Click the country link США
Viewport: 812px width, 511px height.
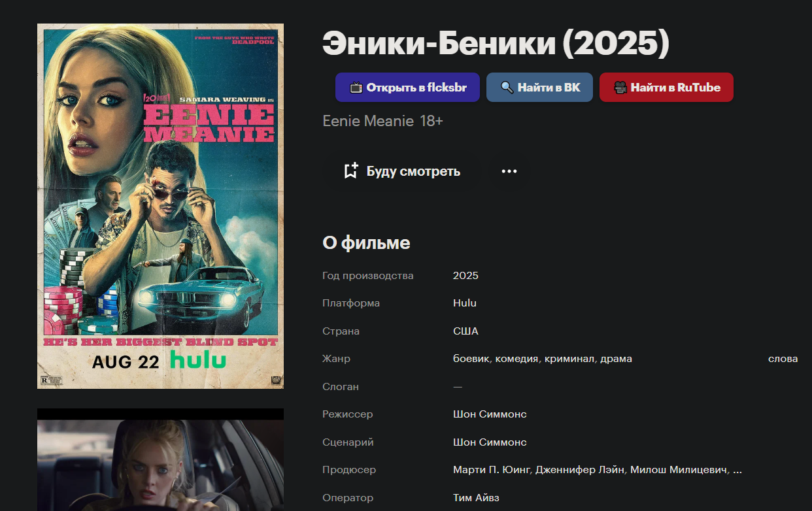[465, 331]
